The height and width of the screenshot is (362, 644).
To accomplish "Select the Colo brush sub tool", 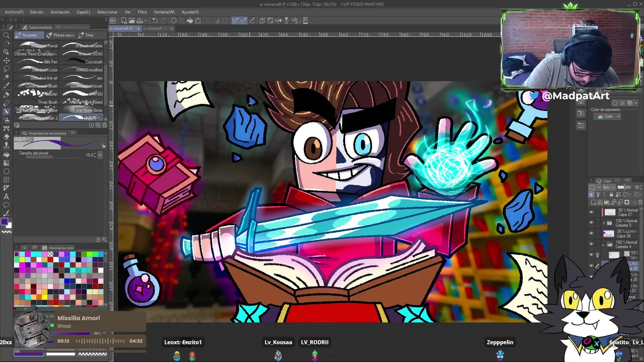I will tap(81, 62).
